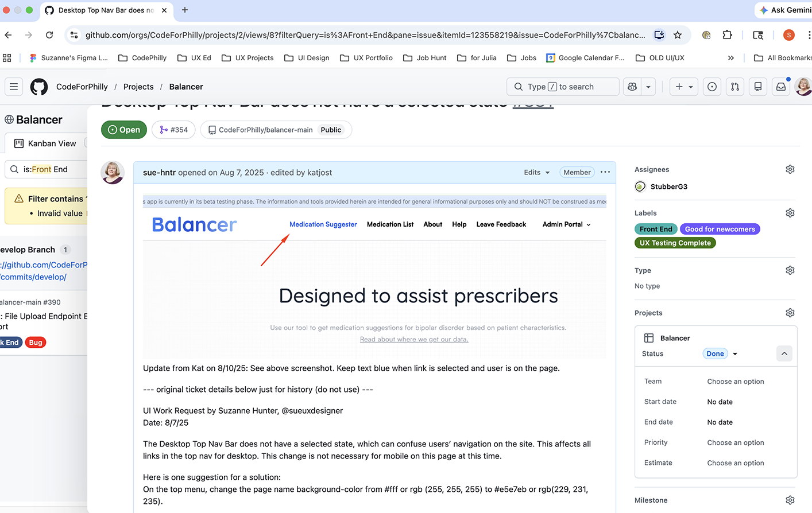Open Chrome apps grid icon
Image resolution: width=812 pixels, height=513 pixels.
7,58
